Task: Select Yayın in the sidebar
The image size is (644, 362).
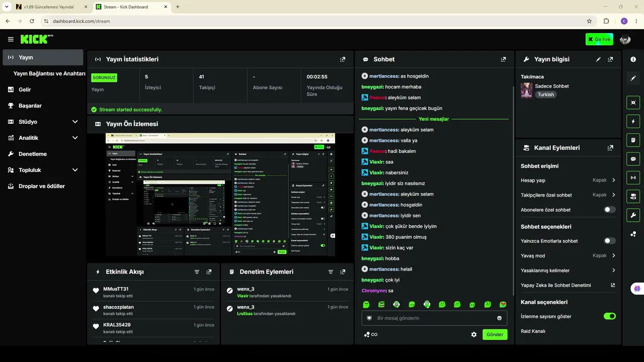Action: (x=43, y=57)
